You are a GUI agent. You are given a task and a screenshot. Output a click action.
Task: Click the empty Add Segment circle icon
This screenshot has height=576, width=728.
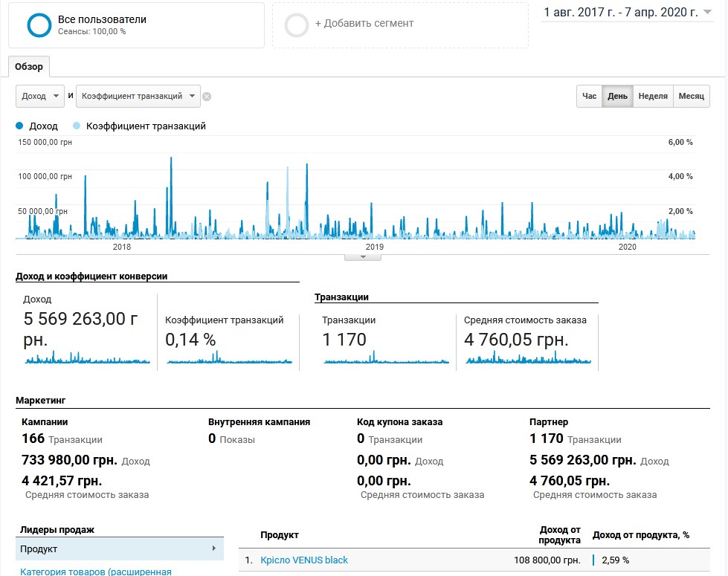tap(296, 25)
